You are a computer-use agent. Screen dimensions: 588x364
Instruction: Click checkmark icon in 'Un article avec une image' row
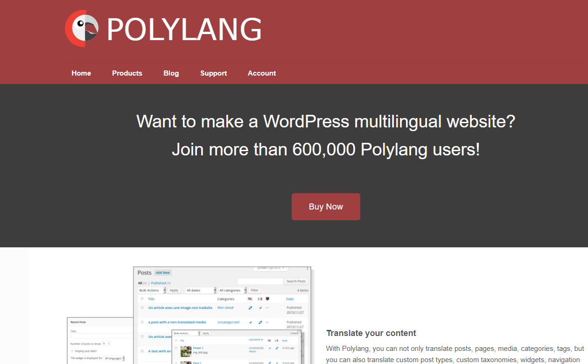[260, 308]
